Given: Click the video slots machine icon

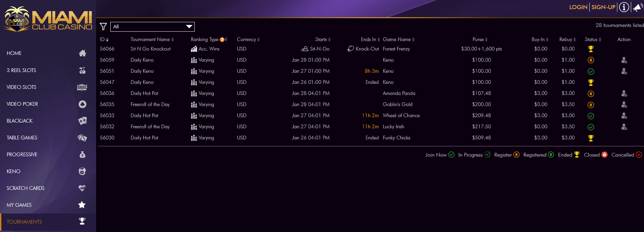Looking at the screenshot, I should 82,87.
